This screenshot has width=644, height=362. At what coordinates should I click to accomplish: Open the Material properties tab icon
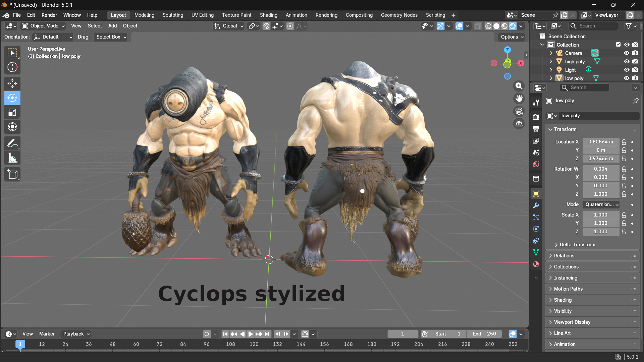536,264
